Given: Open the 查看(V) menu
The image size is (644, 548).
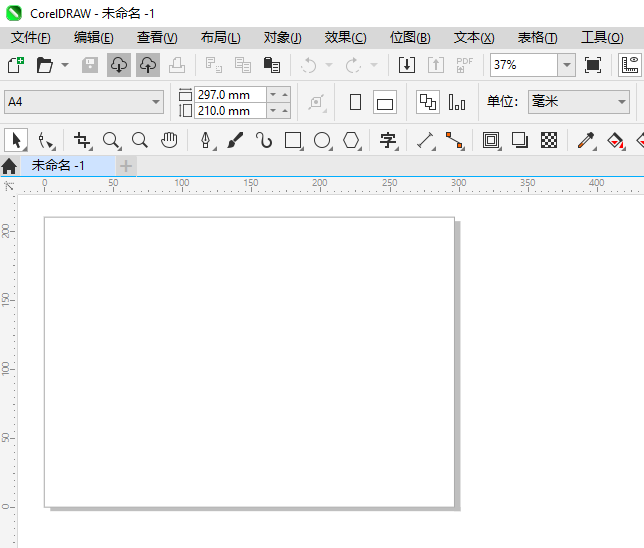Looking at the screenshot, I should click(x=157, y=38).
